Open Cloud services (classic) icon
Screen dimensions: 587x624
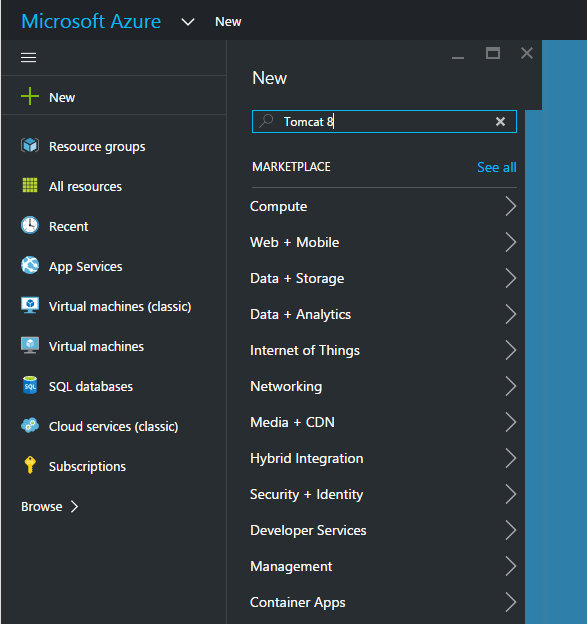pyautogui.click(x=30, y=425)
